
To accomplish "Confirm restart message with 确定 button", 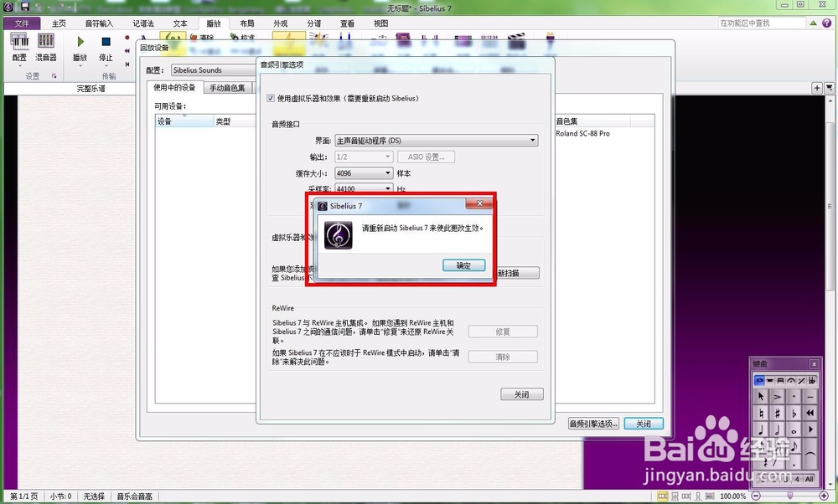I will tap(464, 265).
